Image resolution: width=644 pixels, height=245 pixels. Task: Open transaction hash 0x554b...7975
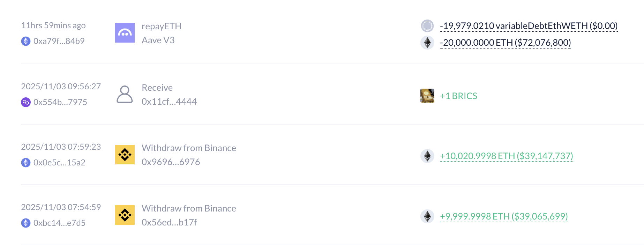(60, 102)
